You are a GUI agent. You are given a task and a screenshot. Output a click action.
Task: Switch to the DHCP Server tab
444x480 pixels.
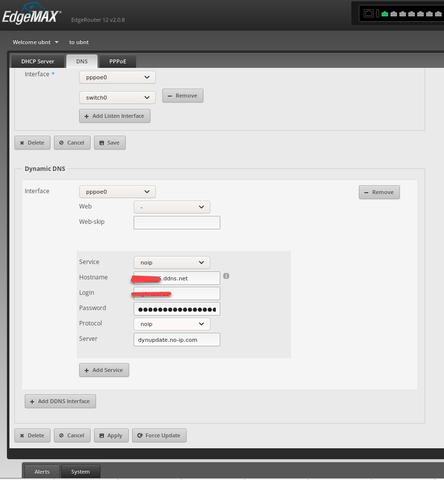click(x=37, y=62)
